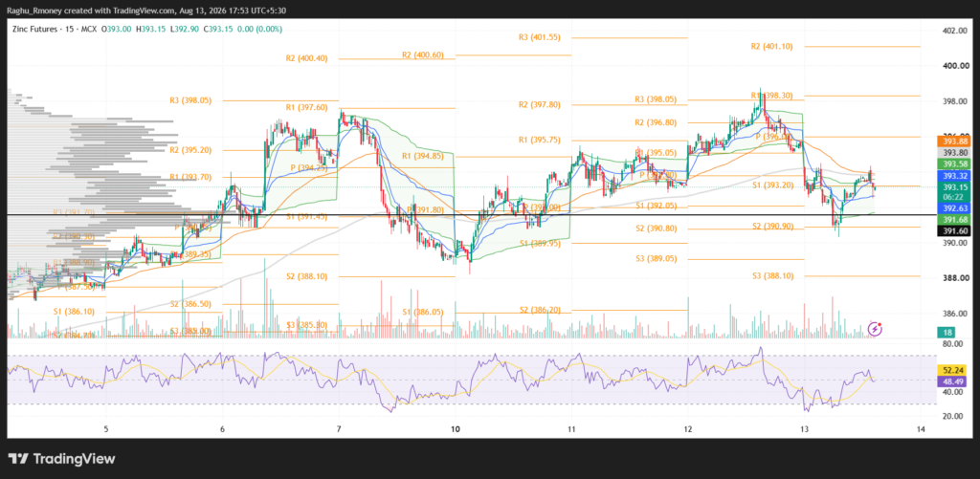
Task: Click the S2 (390.90) pivot label
Action: point(772,227)
